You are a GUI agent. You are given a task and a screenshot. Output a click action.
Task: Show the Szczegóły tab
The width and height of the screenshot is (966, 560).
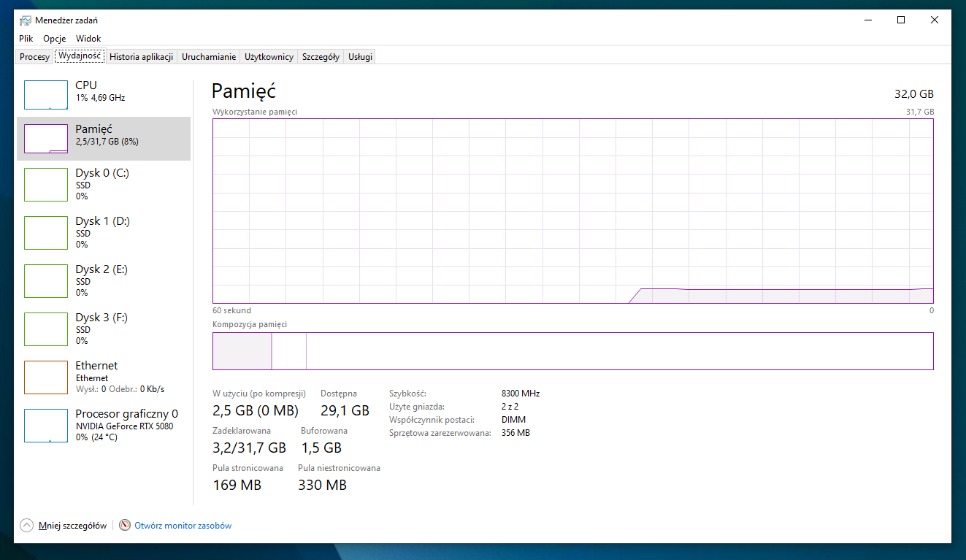point(321,57)
